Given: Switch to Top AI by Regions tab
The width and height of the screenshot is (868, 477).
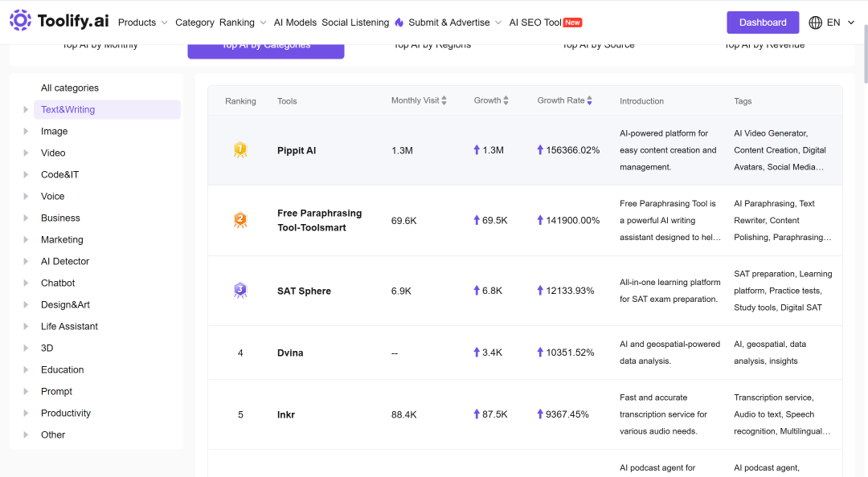Looking at the screenshot, I should [x=432, y=47].
